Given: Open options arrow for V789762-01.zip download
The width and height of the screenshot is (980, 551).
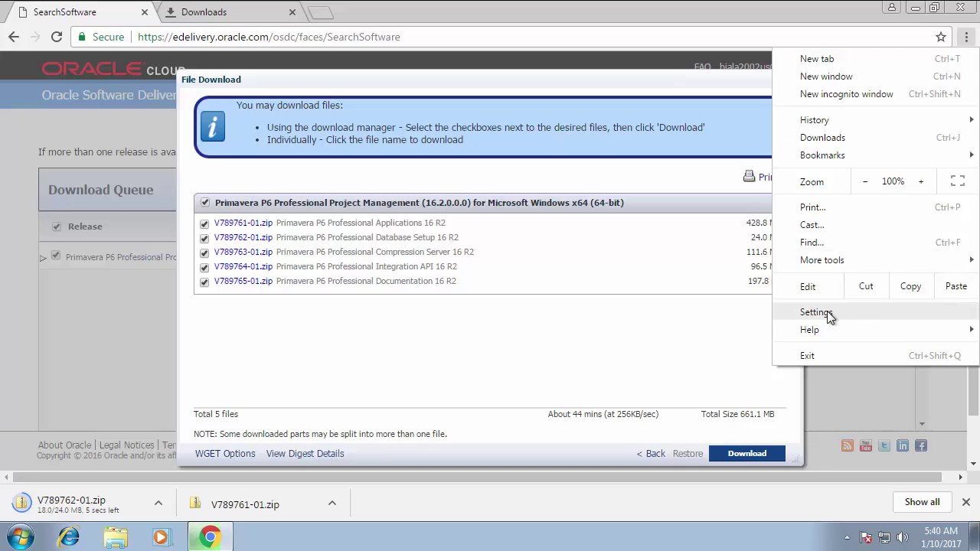Looking at the screenshot, I should pos(158,503).
